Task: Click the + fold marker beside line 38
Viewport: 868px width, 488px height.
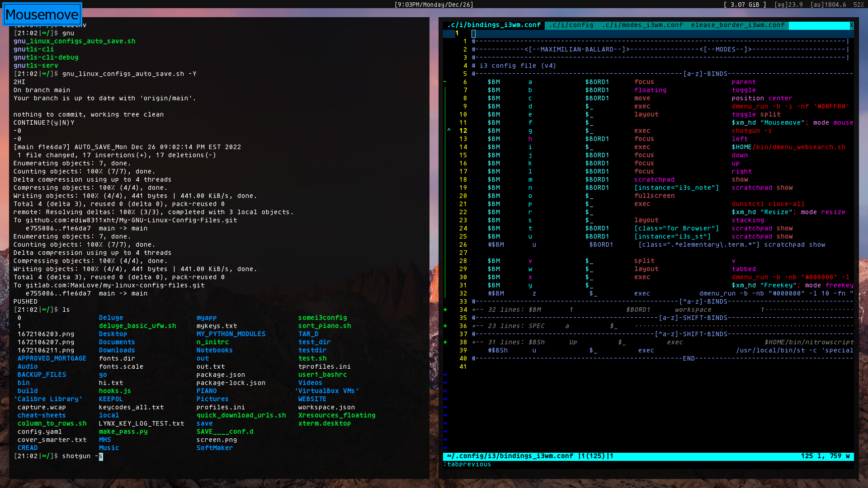Action: click(445, 343)
